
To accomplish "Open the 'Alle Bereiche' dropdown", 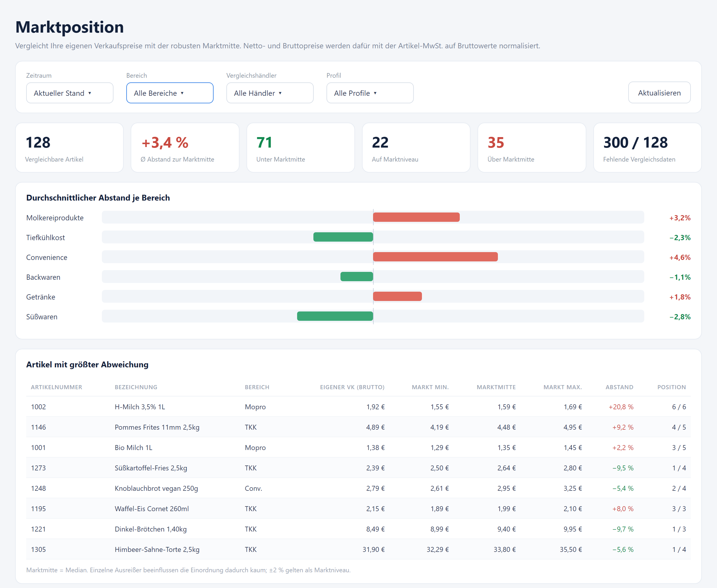I will [170, 93].
